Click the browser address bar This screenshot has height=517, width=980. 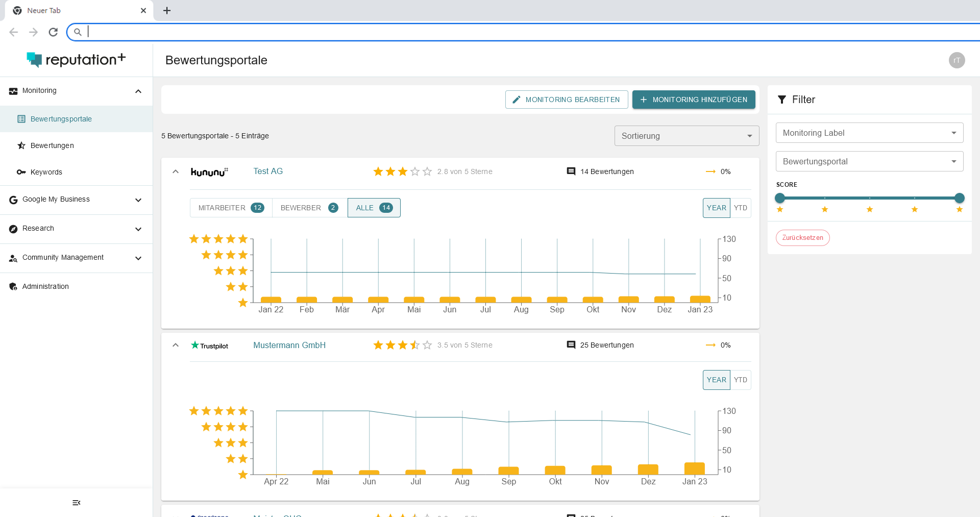click(x=510, y=32)
